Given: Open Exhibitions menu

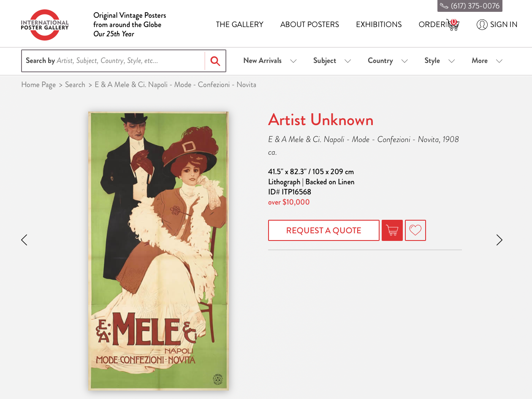Looking at the screenshot, I should coord(379,25).
